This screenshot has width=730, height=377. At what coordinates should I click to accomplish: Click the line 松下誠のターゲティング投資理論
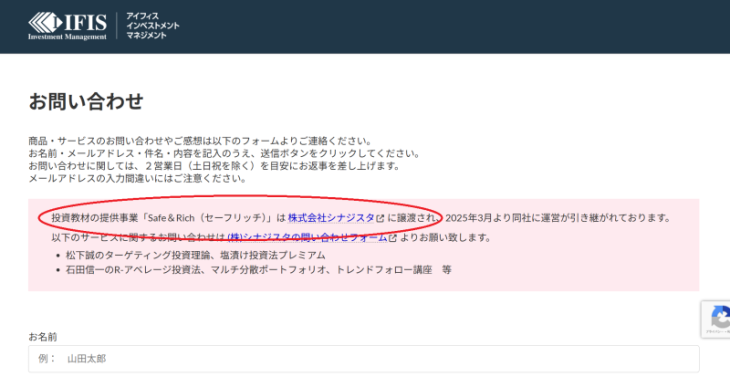point(196,255)
